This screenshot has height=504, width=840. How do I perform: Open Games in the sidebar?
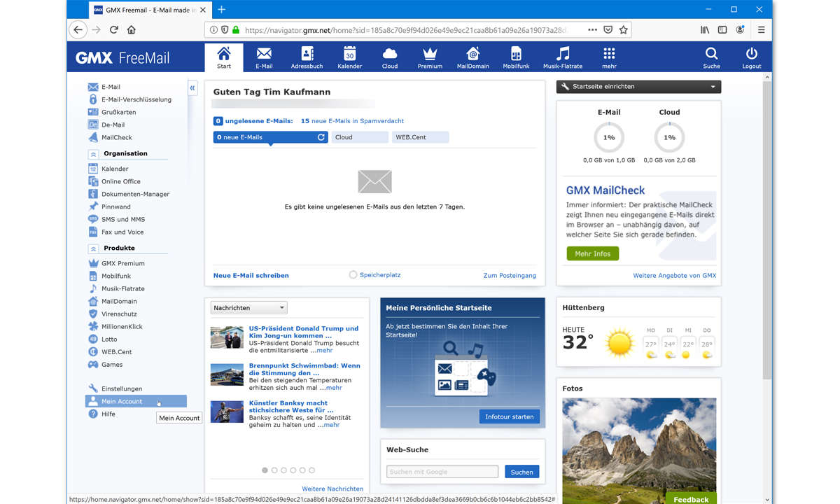pyautogui.click(x=111, y=364)
